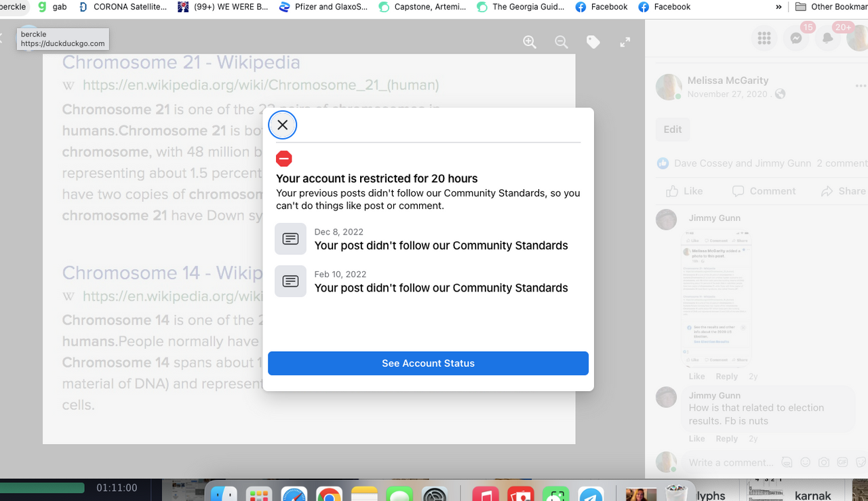
Task: Zoom out on the photo viewer
Action: tap(561, 42)
